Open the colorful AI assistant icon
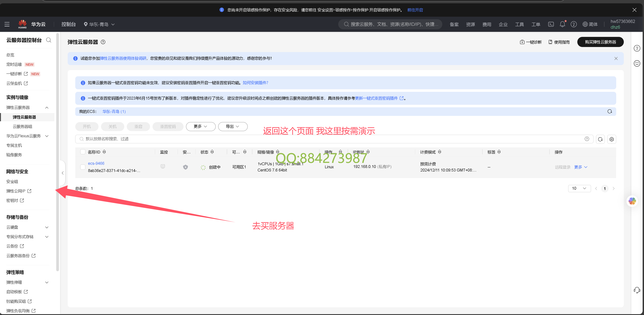Viewport: 644px width, 315px height. 632,201
